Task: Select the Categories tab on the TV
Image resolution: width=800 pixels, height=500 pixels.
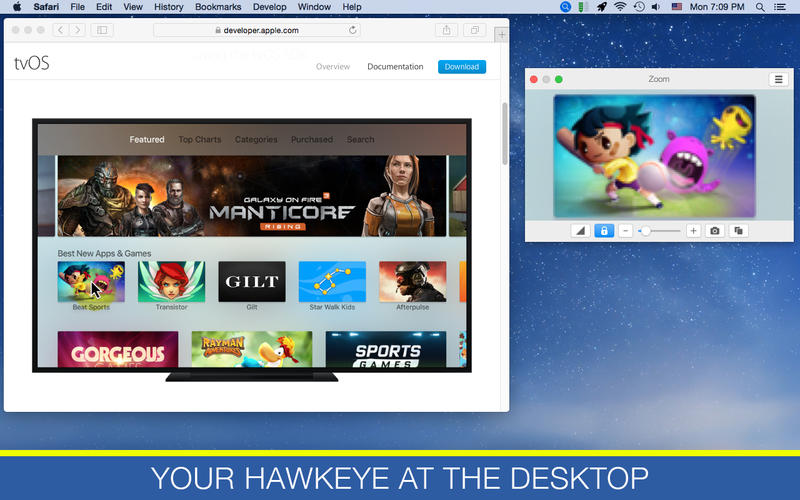Action: (256, 139)
